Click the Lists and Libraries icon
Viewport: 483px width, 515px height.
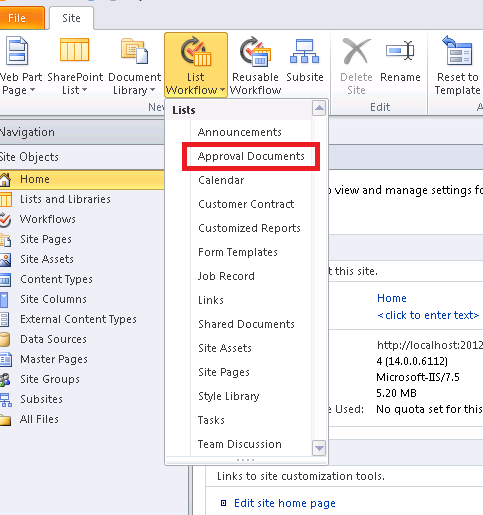click(6, 200)
